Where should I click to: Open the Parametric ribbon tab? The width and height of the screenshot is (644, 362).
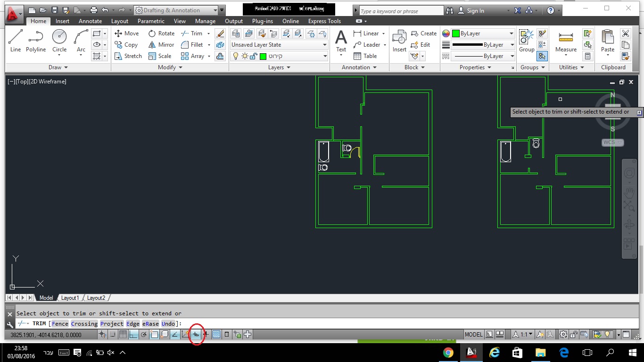(151, 21)
